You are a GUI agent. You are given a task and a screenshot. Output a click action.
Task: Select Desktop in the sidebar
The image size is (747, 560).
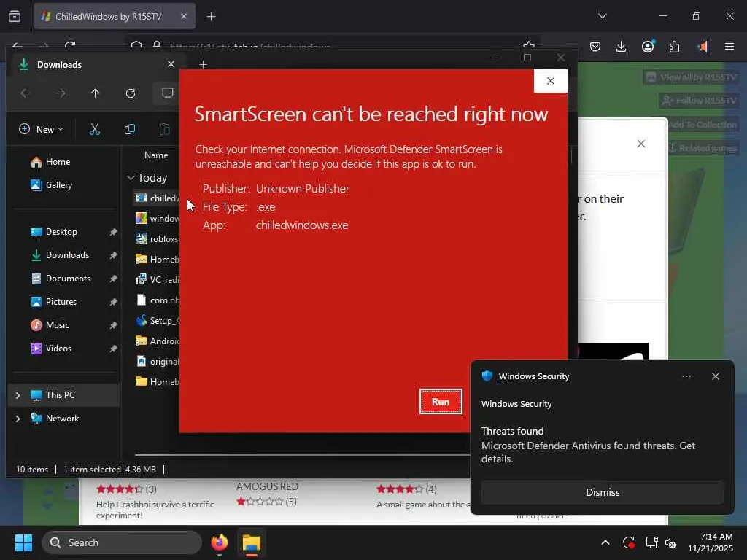click(x=61, y=232)
